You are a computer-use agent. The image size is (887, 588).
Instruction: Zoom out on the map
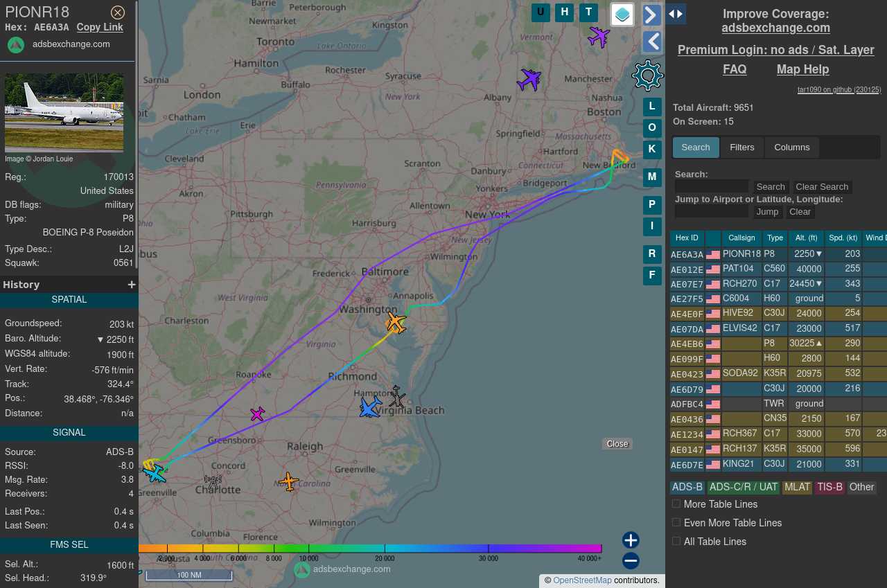click(631, 561)
